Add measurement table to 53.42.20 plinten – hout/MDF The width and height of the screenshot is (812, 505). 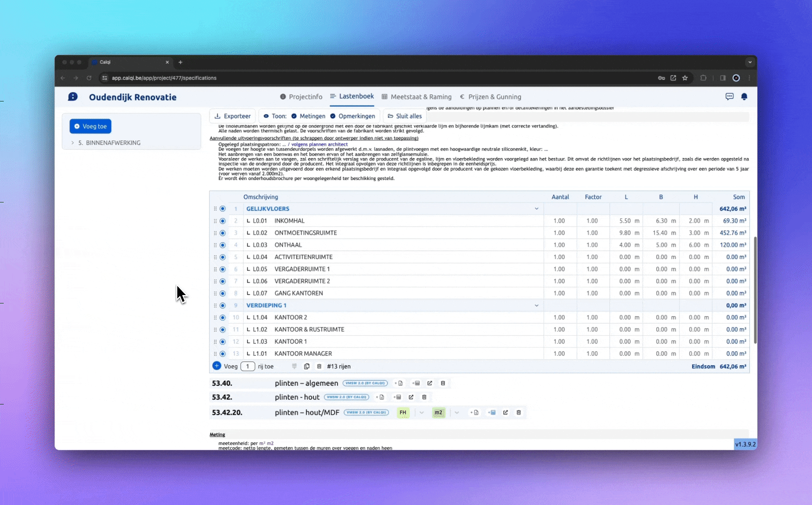(492, 413)
